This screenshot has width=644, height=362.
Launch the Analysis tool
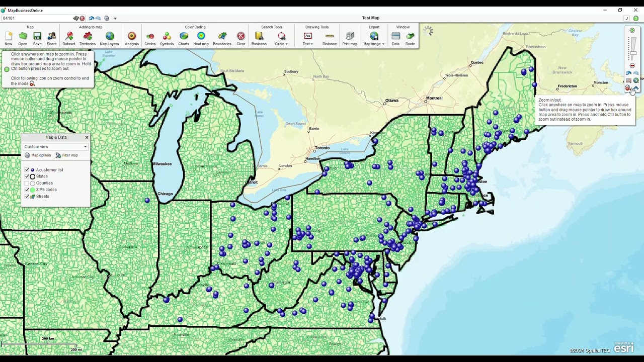[132, 39]
